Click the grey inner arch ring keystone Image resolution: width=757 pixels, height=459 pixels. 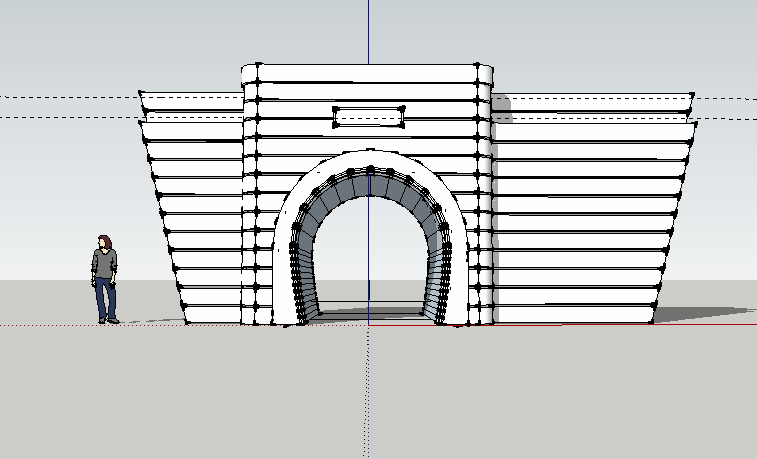tap(371, 183)
